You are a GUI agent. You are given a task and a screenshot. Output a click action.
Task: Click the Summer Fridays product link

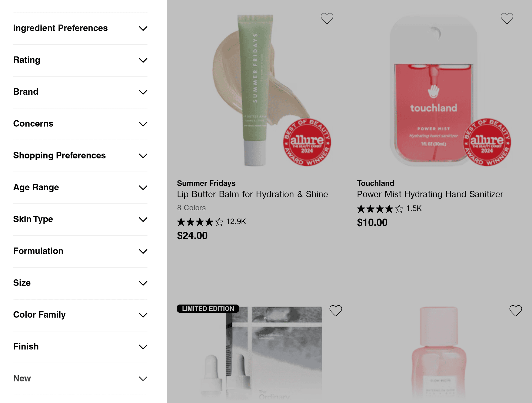tap(252, 194)
